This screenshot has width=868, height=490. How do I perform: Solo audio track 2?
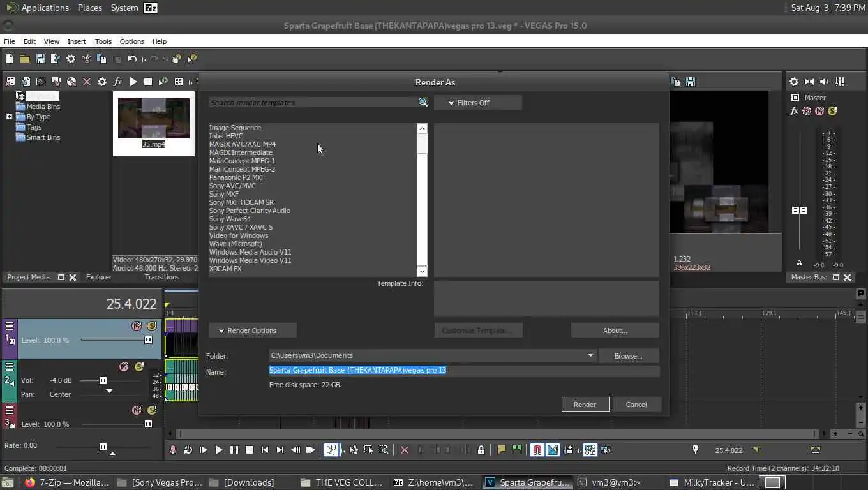[x=139, y=367]
